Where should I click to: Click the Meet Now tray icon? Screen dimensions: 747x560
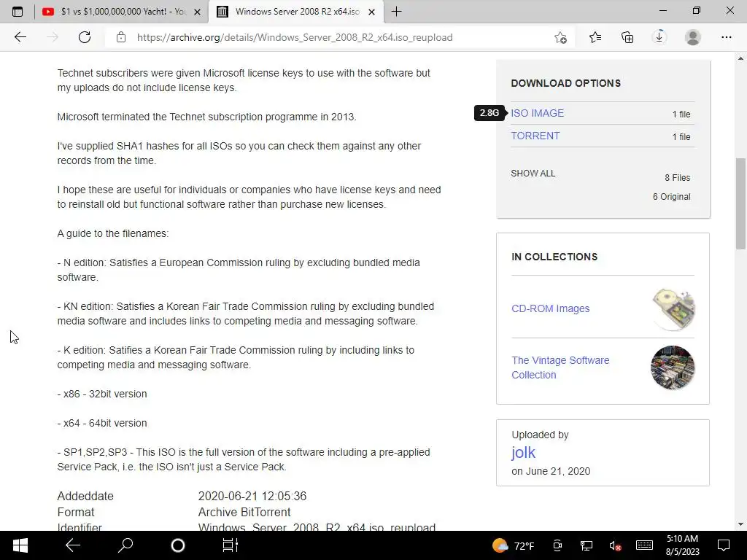coord(557,545)
